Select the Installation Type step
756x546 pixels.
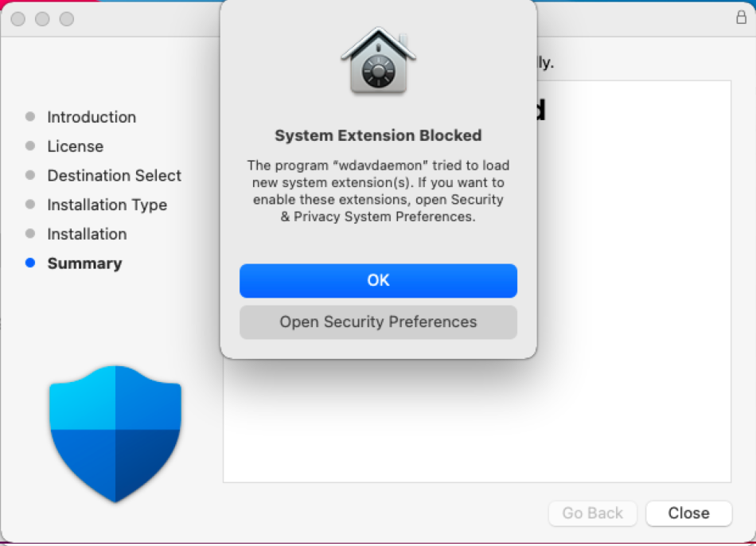tap(107, 205)
